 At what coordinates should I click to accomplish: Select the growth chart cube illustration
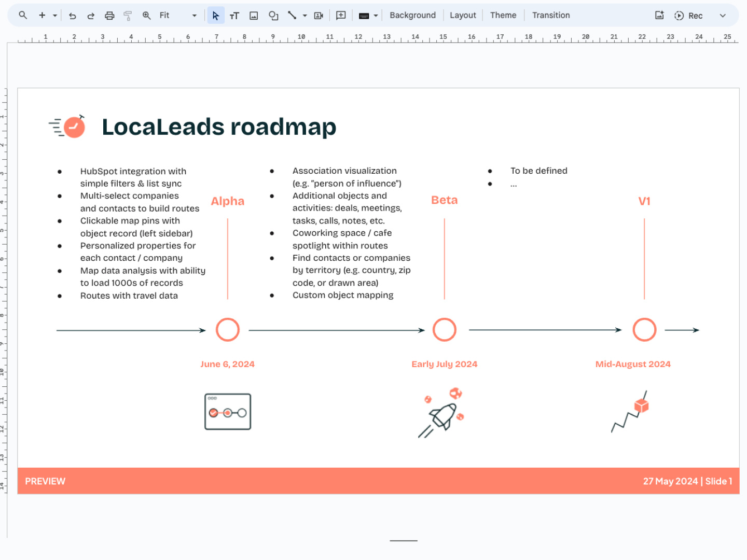(630, 412)
